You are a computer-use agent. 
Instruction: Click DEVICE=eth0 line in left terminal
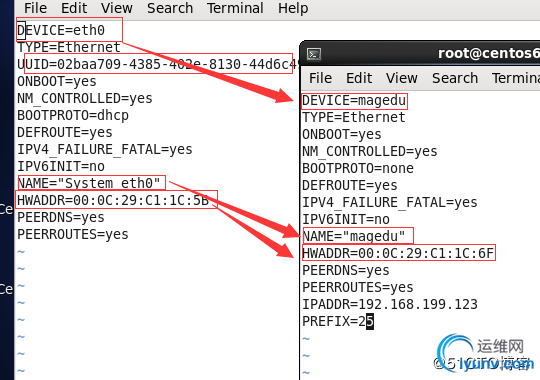(x=61, y=30)
